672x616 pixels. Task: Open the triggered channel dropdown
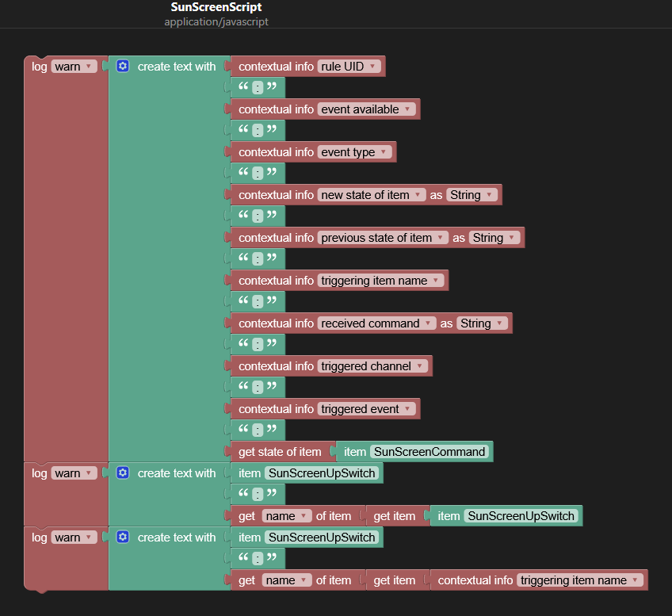point(372,366)
